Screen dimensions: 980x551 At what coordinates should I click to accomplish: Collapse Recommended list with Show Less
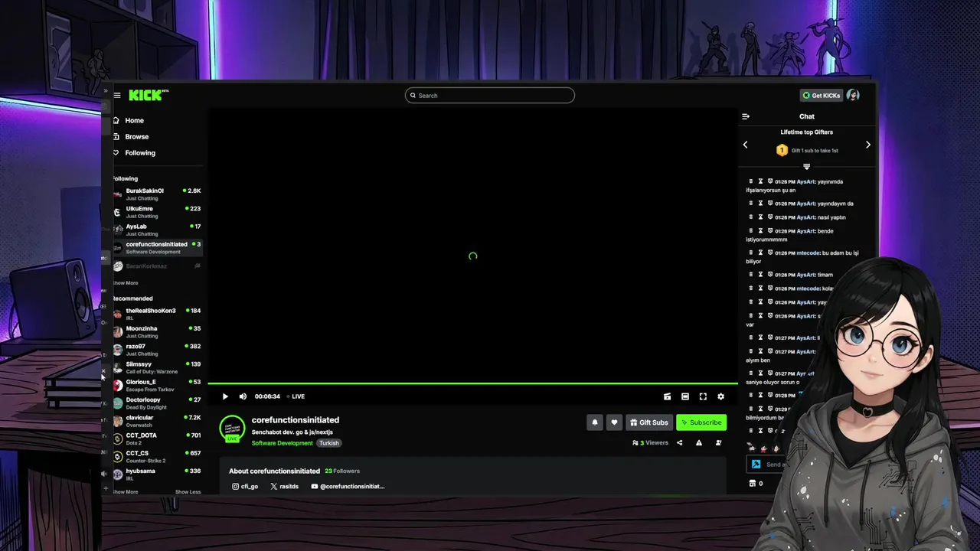tap(188, 492)
